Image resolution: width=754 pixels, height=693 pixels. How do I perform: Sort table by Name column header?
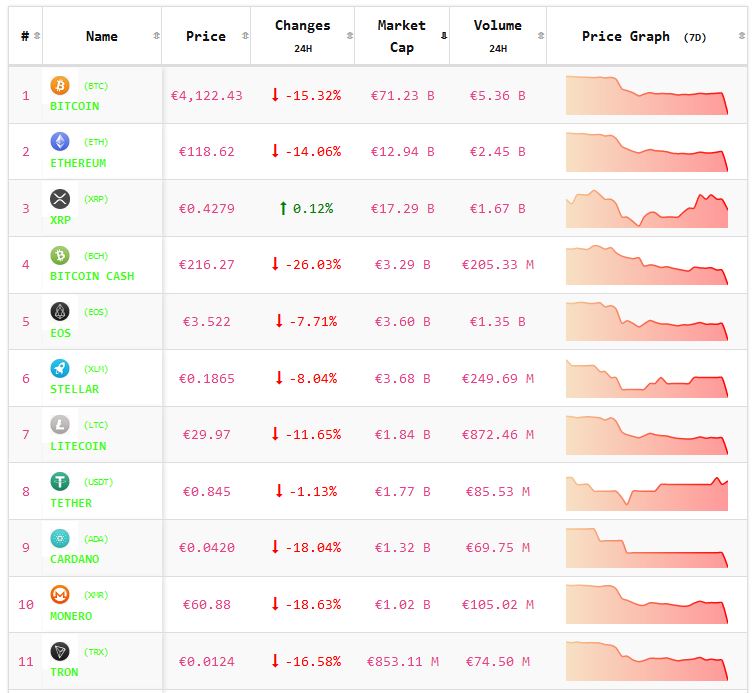coord(101,36)
